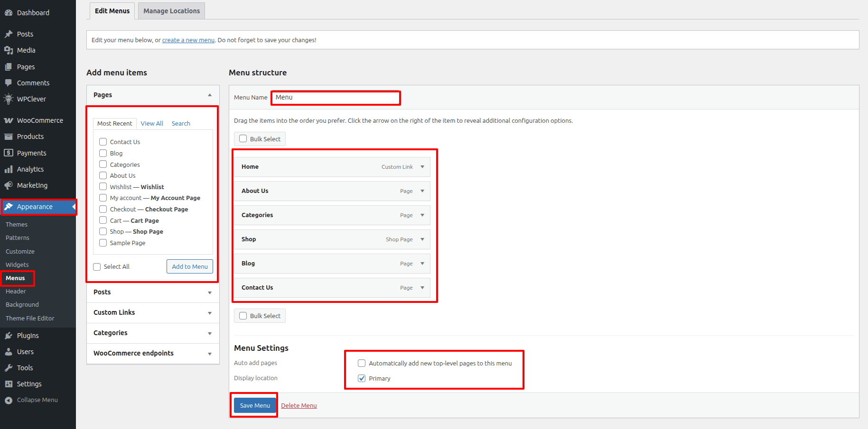Click the Save Menu button
Screen dimensions: 868x429
pyautogui.click(x=255, y=405)
